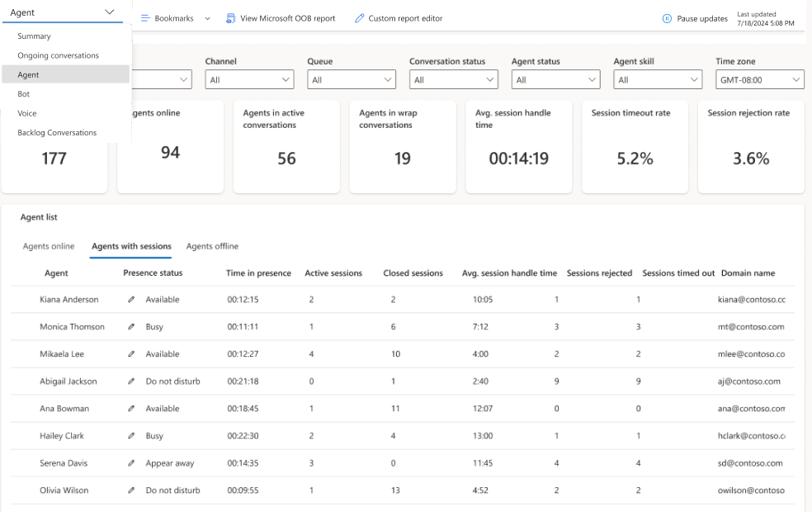Image resolution: width=812 pixels, height=512 pixels.
Task: Click agent name Serena Davis
Action: (64, 463)
